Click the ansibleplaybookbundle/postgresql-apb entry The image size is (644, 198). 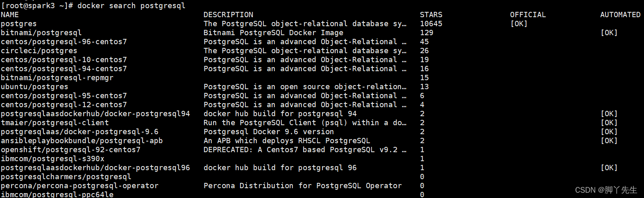(x=82, y=141)
